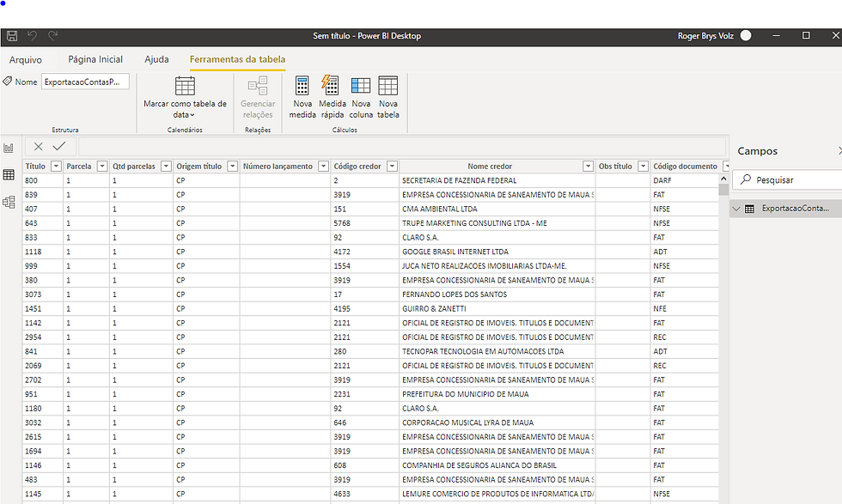Click the Nome table name input field
The height and width of the screenshot is (504, 842).
click(85, 82)
